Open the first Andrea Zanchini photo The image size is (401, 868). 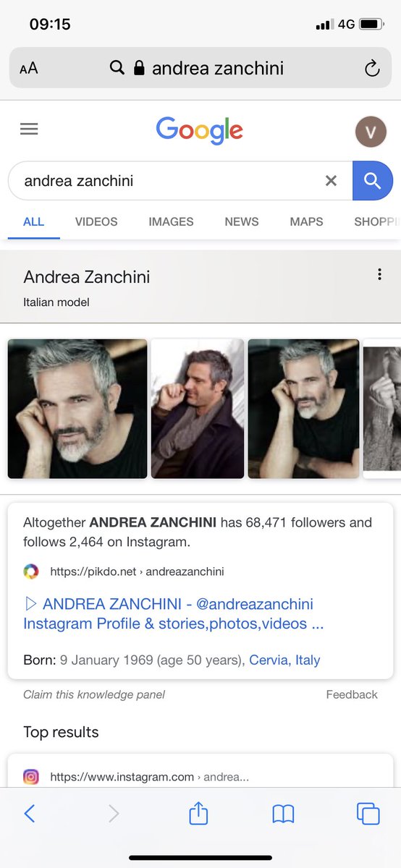coord(77,409)
